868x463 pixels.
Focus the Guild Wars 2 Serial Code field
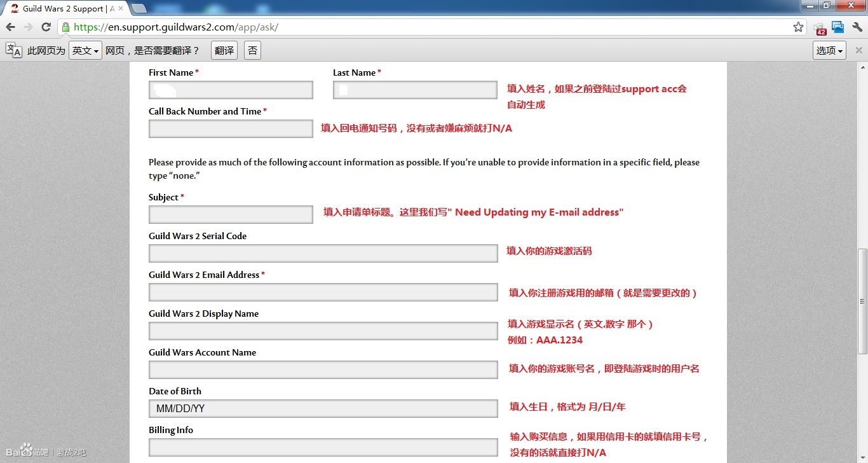[x=323, y=253]
